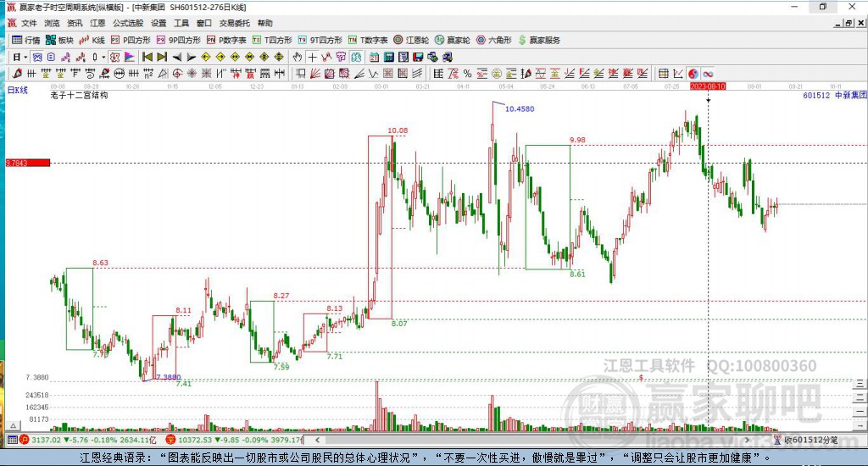Open the 设置 menu
The width and height of the screenshot is (868, 466).
point(159,23)
